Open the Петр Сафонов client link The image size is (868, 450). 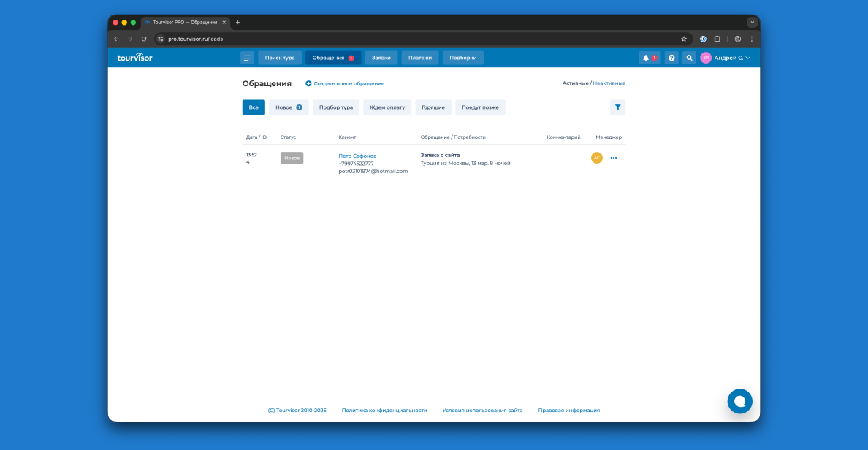point(357,155)
